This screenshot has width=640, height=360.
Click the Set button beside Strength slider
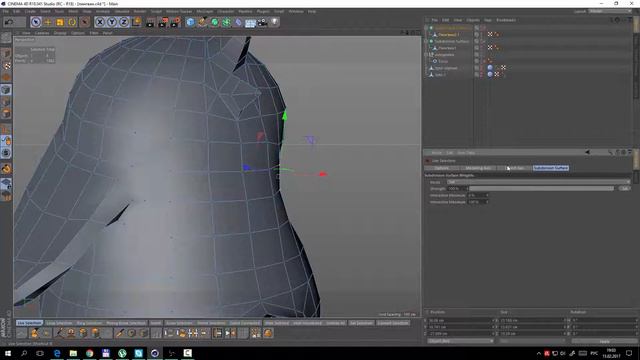click(x=624, y=189)
